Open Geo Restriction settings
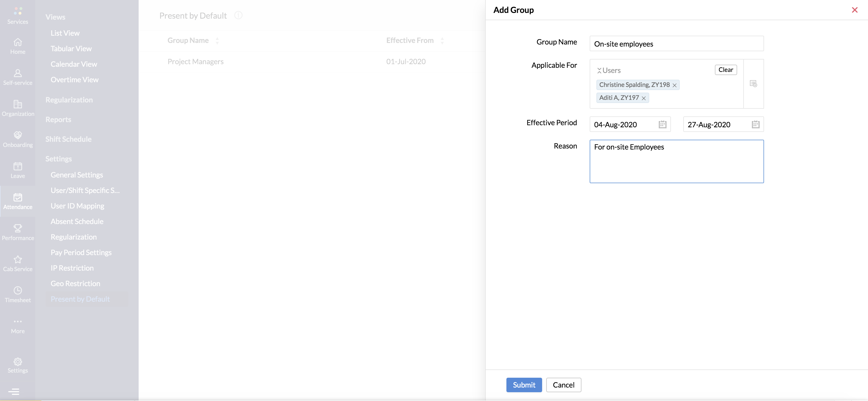This screenshot has height=401, width=868. 76,283
